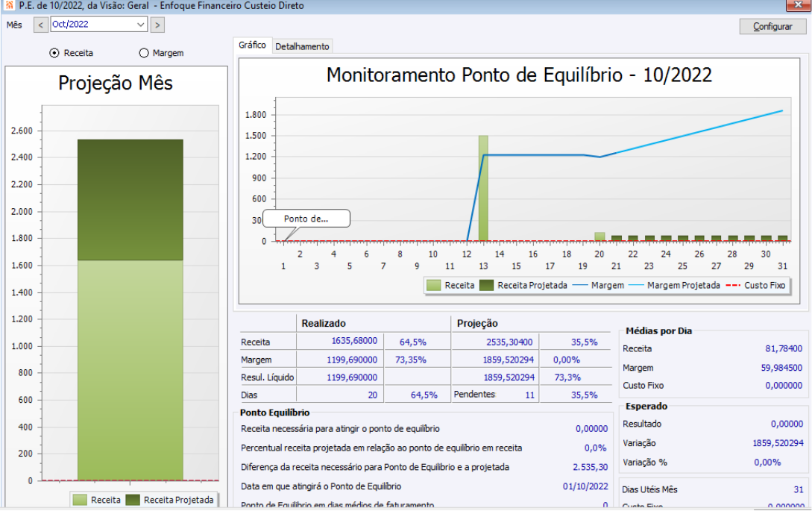Viewport: 812px width, 511px height.
Task: Click the dark green projected revenue bar segment
Action: click(x=130, y=199)
